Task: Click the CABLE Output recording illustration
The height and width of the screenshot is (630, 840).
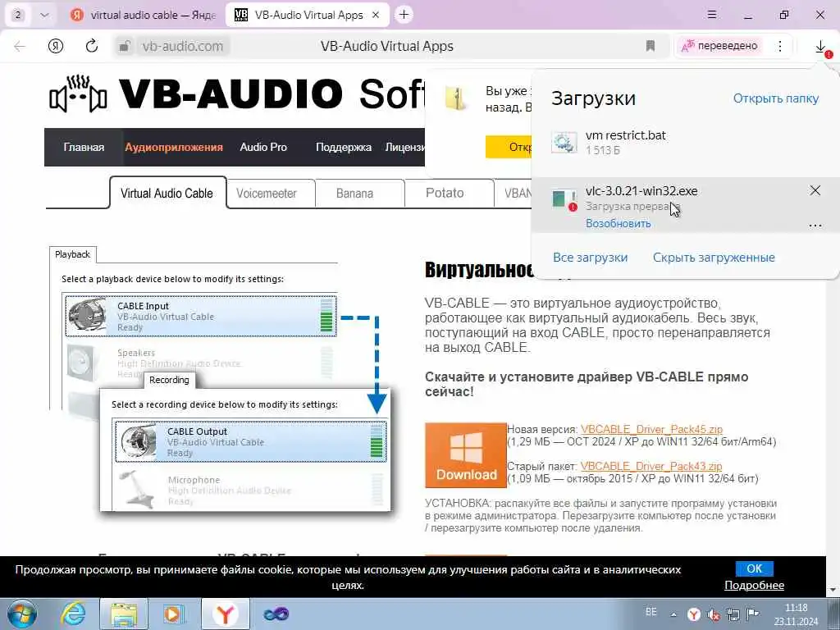Action: tap(251, 441)
